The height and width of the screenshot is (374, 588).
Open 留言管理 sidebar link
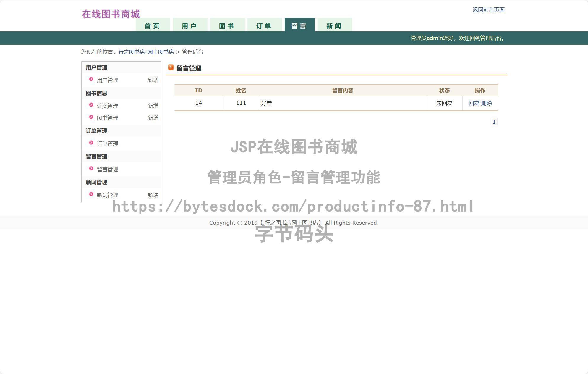(108, 170)
